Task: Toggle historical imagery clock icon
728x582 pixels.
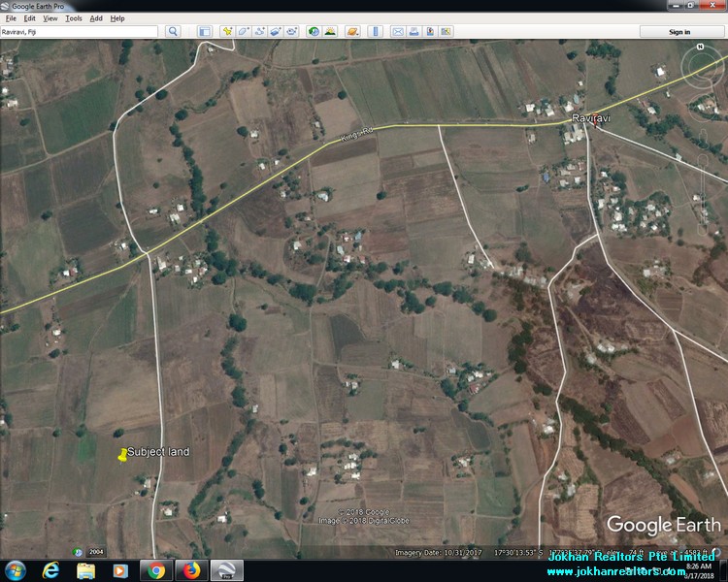Action: (x=314, y=32)
